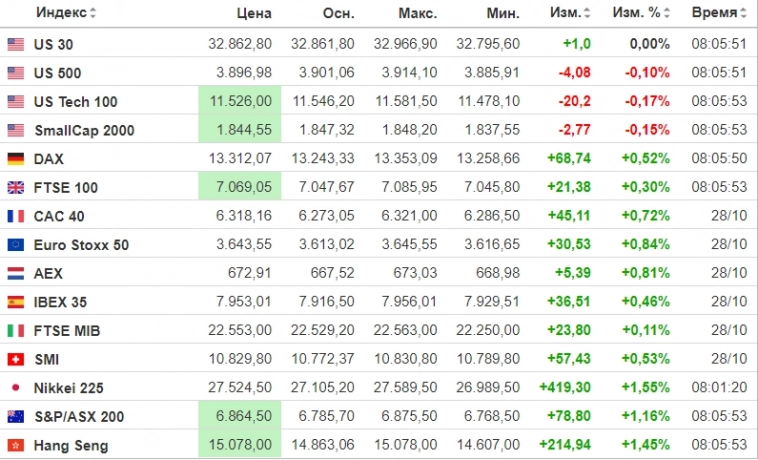
Task: Open the US Tech 100 index link
Action: click(x=76, y=102)
